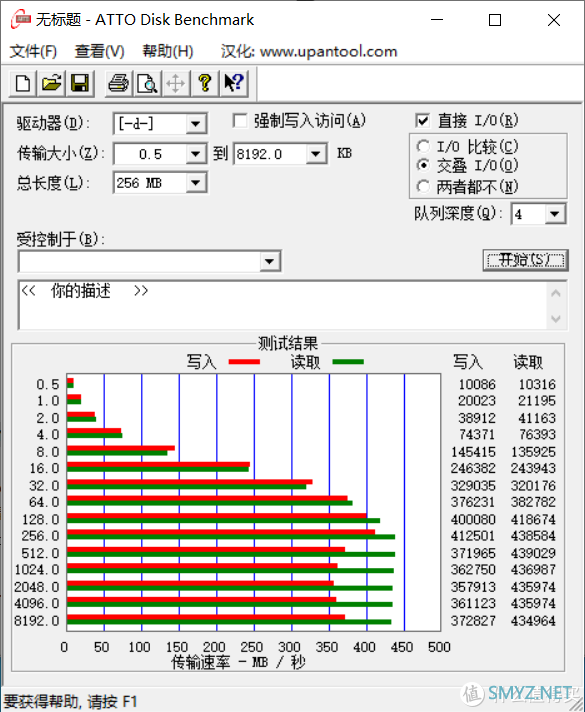Click the status bar help text 请按 F1
The width and height of the screenshot is (585, 712).
(x=112, y=702)
